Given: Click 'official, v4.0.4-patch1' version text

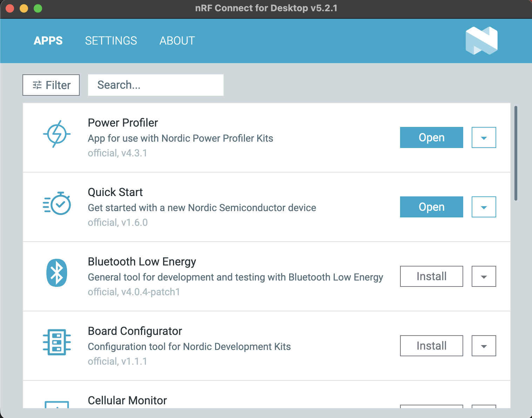Looking at the screenshot, I should pyautogui.click(x=134, y=292).
